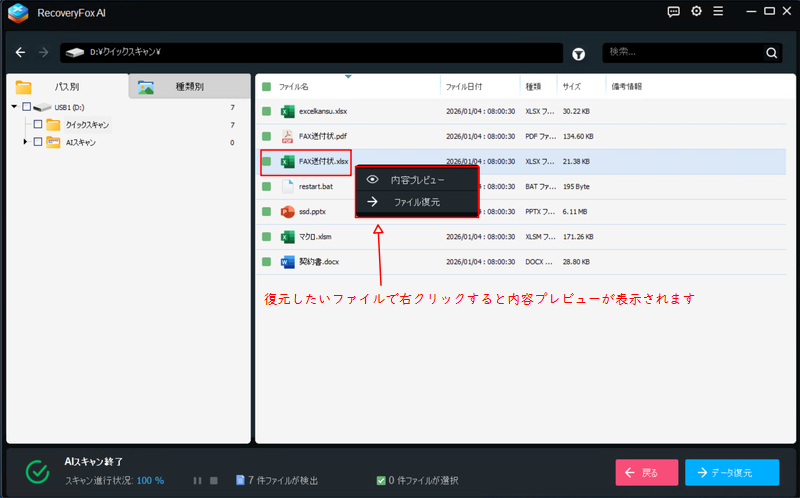Viewport: 800px width, 498px height.
Task: Click the 戻る button
Action: [645, 472]
